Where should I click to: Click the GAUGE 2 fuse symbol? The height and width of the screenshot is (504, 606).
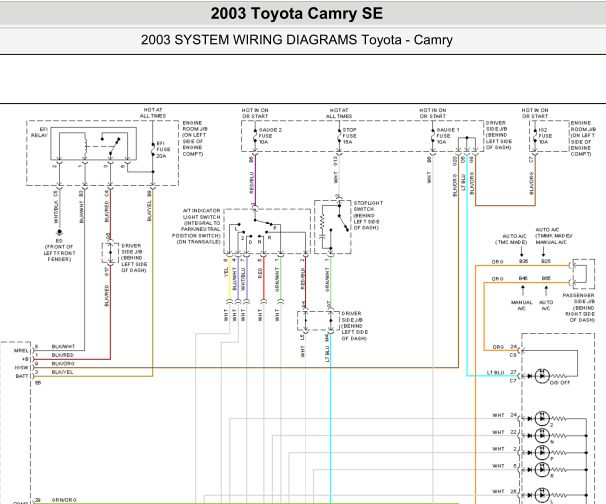coord(255,136)
